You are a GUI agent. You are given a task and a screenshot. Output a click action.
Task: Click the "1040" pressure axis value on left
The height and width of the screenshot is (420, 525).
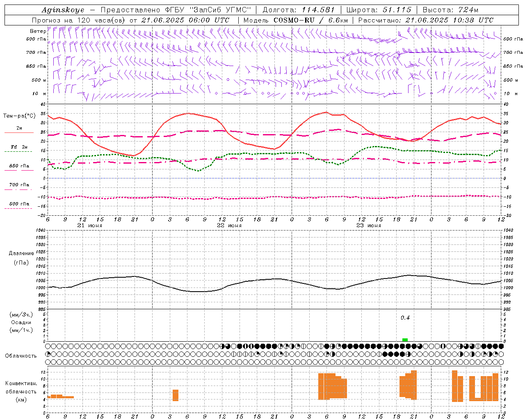(x=40, y=231)
